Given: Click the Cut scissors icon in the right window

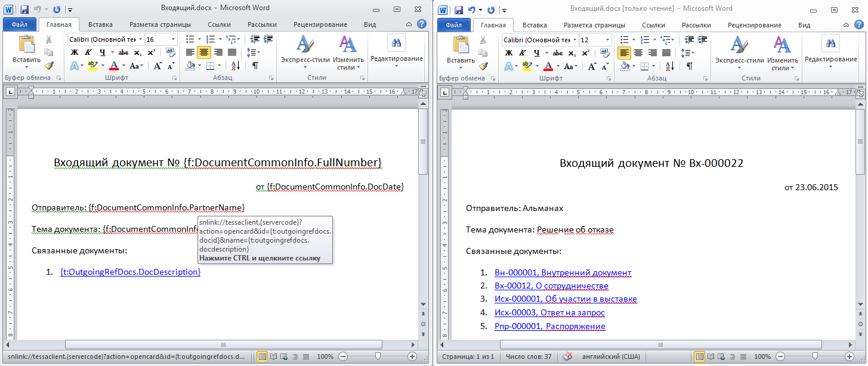Looking at the screenshot, I should (x=483, y=39).
